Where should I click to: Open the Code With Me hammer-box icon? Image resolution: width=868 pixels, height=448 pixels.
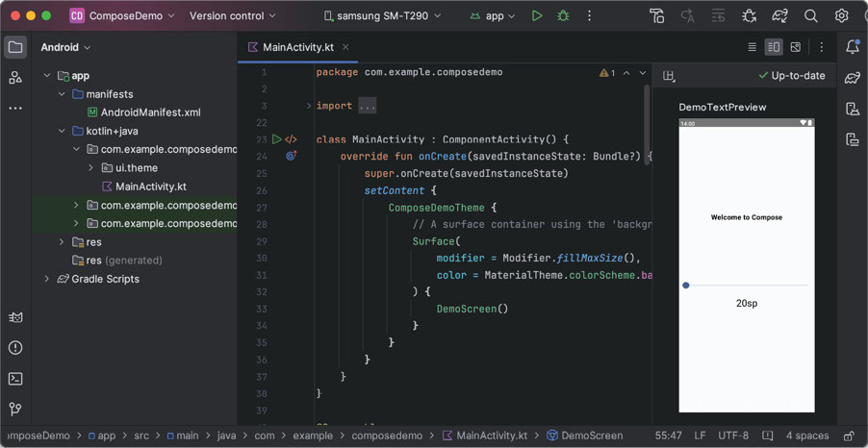tap(657, 16)
